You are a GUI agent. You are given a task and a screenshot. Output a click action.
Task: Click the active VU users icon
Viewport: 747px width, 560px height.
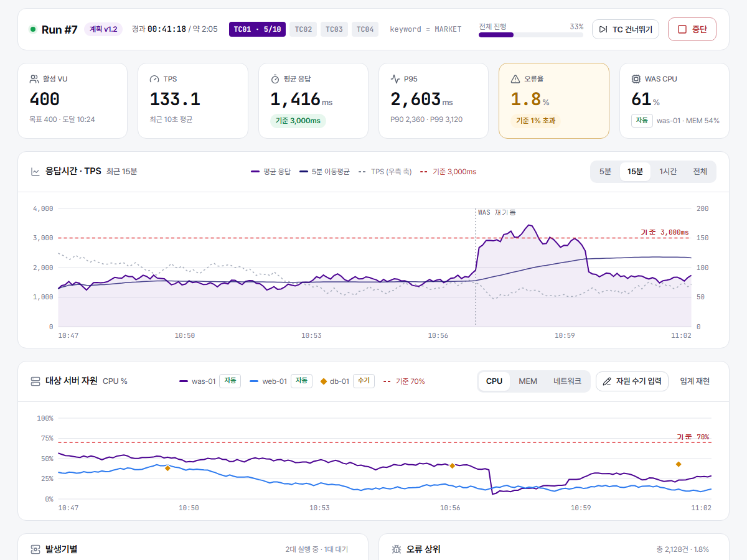tap(34, 79)
